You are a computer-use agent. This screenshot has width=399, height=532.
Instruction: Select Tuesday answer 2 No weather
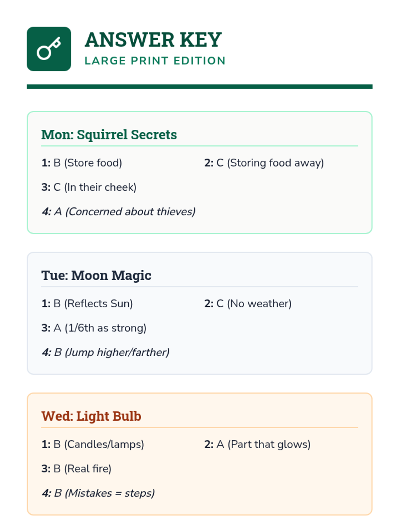pyautogui.click(x=248, y=304)
